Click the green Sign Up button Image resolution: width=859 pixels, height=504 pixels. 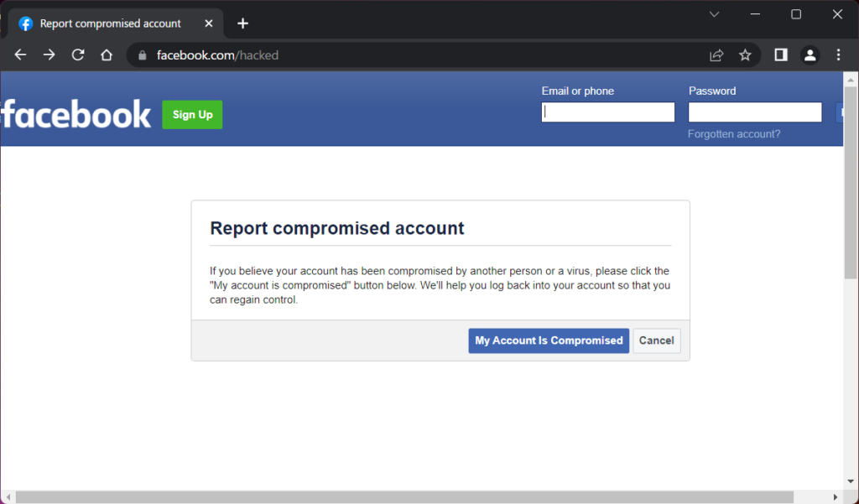point(192,115)
